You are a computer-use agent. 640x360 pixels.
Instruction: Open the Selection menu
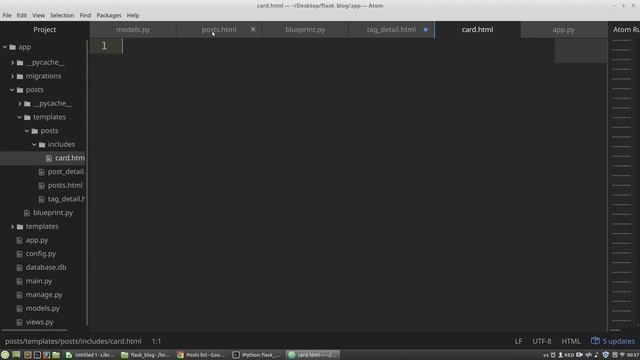tap(62, 15)
